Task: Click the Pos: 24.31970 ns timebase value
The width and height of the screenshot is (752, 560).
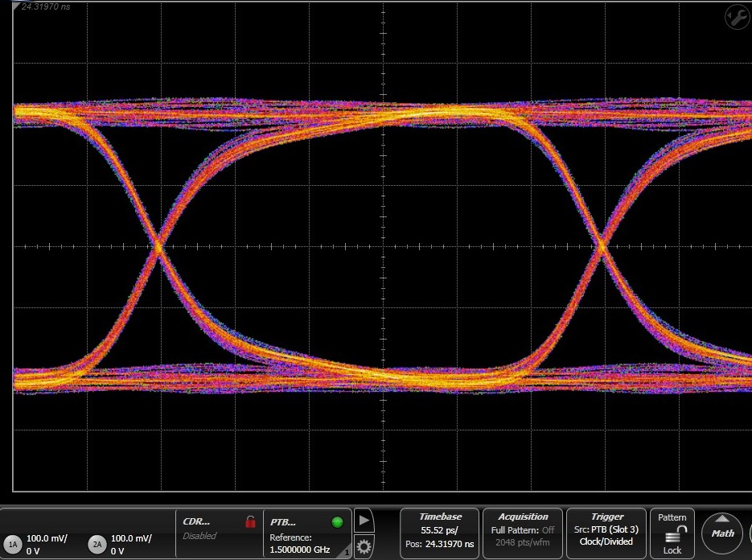Action: pos(440,545)
